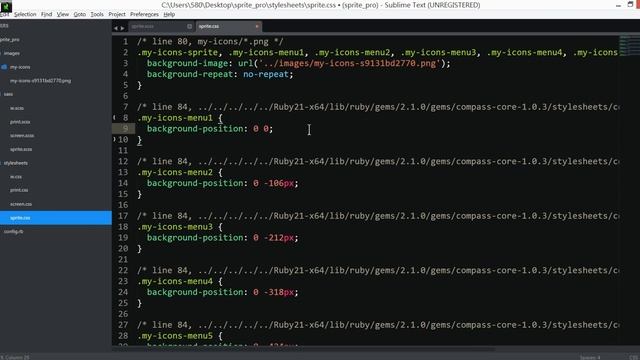Open print.css from the sidebar
This screenshot has width=640, height=360.
(19, 190)
